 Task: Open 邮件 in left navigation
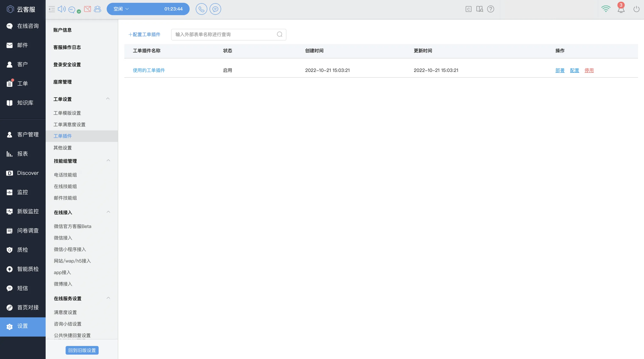(23, 45)
